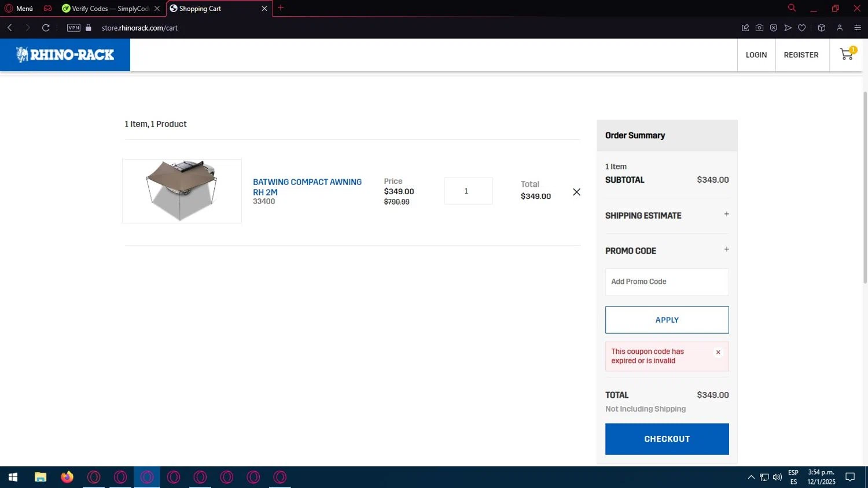Proceed to Checkout
Screen dimensions: 868x488
(x=667, y=439)
